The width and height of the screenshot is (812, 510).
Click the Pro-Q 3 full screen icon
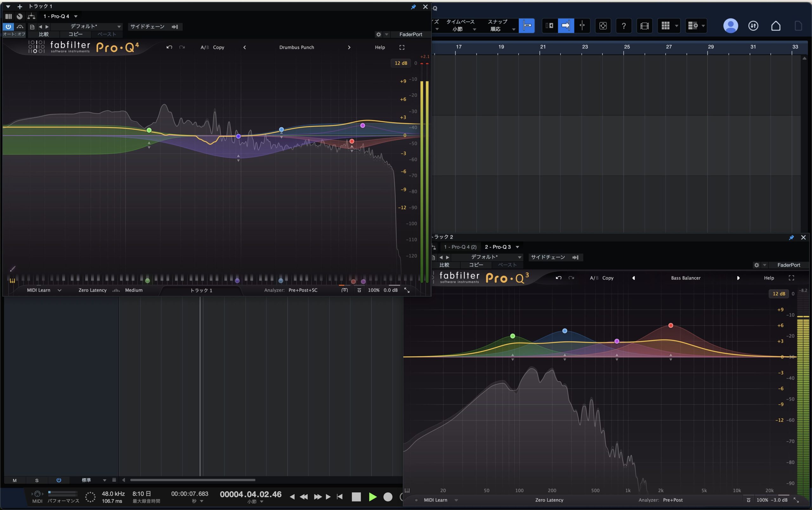coord(791,278)
